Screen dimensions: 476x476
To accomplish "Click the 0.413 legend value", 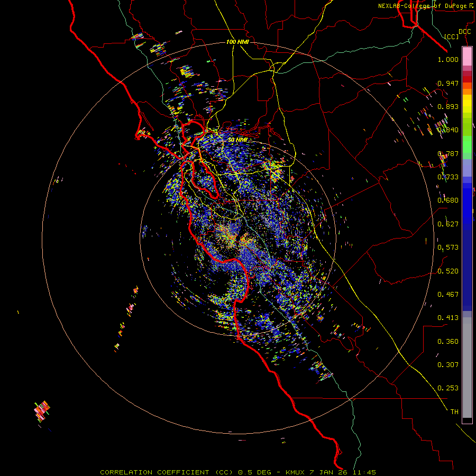I will click(x=448, y=318).
